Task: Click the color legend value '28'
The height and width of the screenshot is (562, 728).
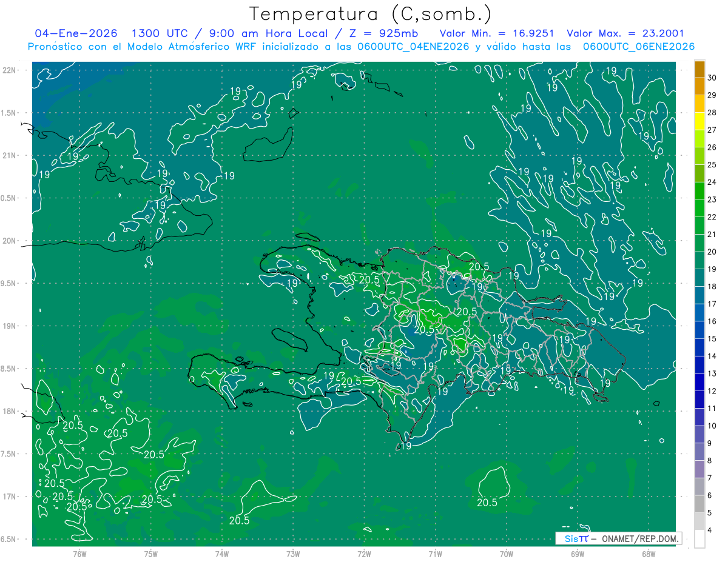Action: (712, 113)
